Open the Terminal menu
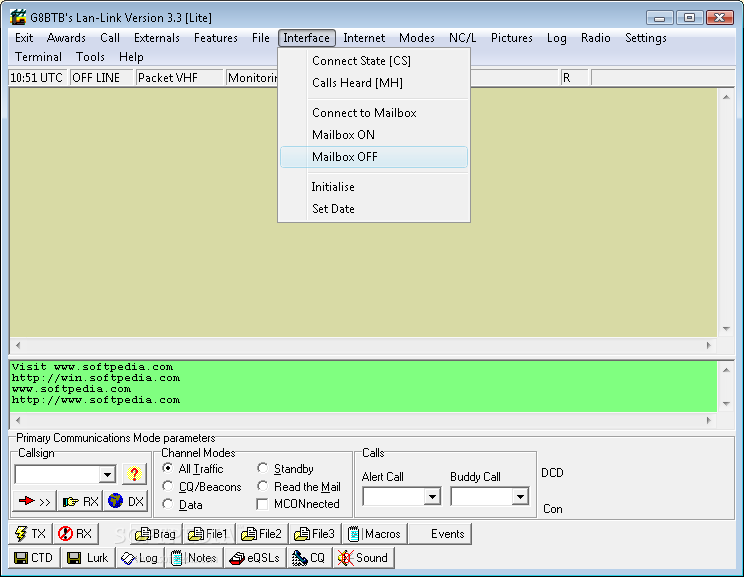This screenshot has width=744, height=577. click(x=38, y=57)
